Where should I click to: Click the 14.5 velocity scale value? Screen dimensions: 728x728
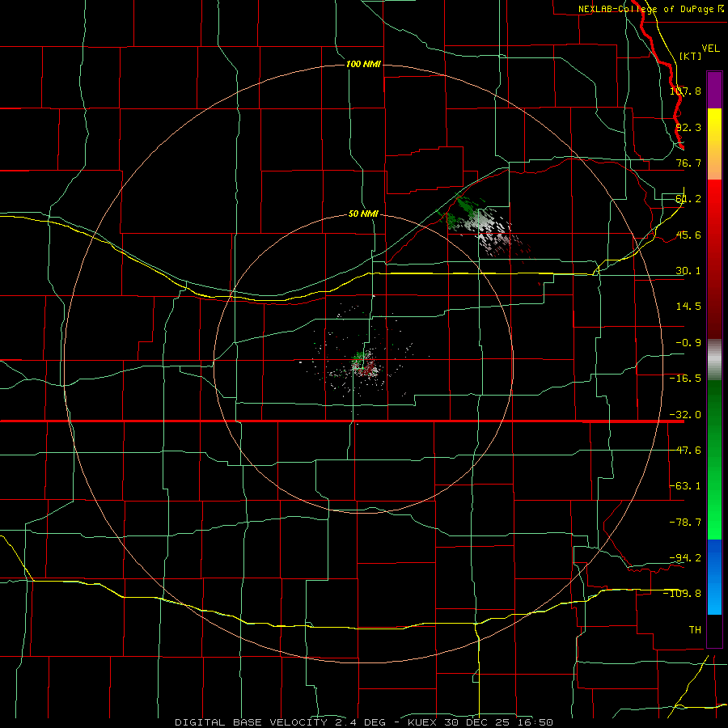pyautogui.click(x=688, y=307)
